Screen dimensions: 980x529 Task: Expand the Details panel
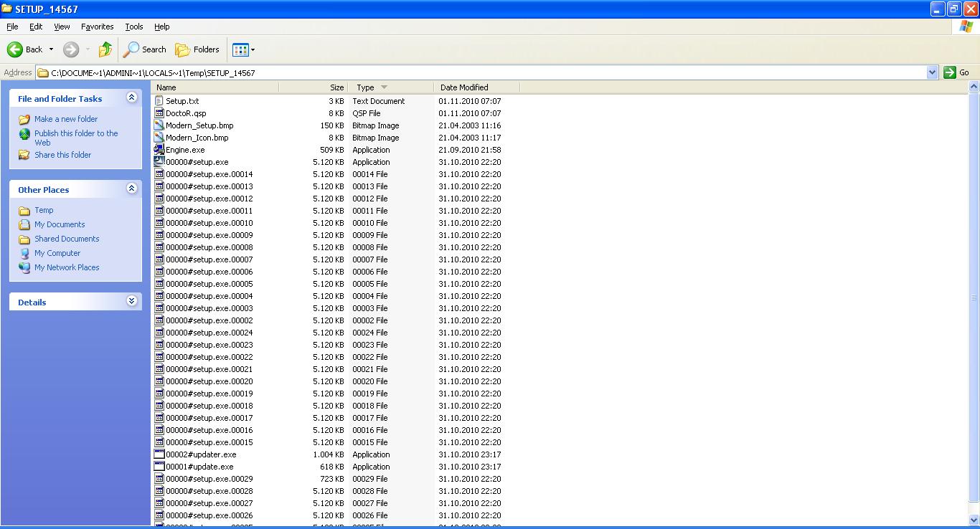(131, 301)
